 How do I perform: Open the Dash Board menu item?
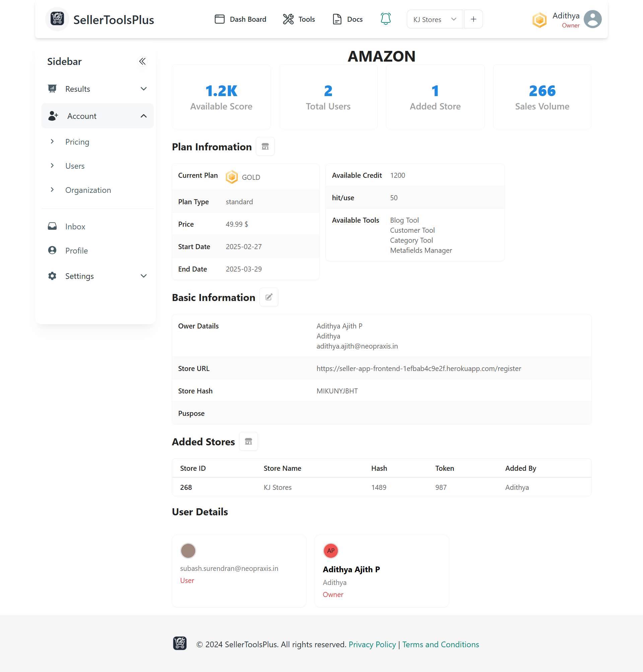tap(240, 19)
